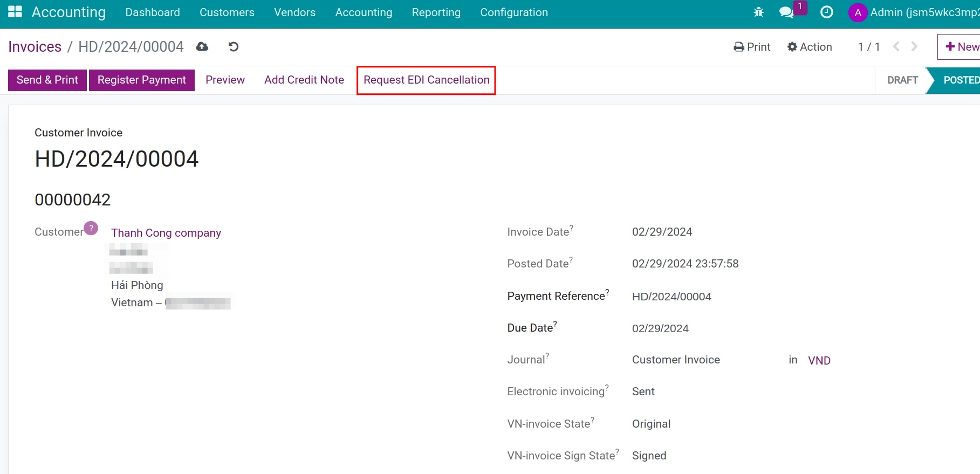
Task: Open the Reporting menu
Action: pos(436,12)
